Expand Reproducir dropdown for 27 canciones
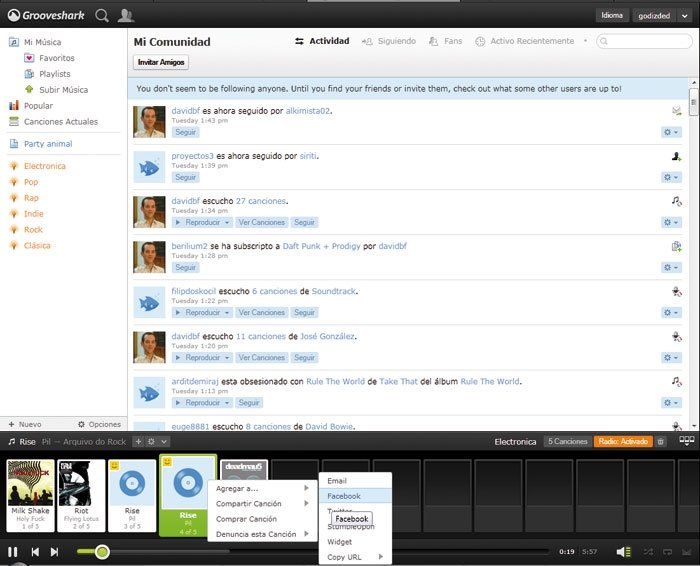 pyautogui.click(x=227, y=222)
